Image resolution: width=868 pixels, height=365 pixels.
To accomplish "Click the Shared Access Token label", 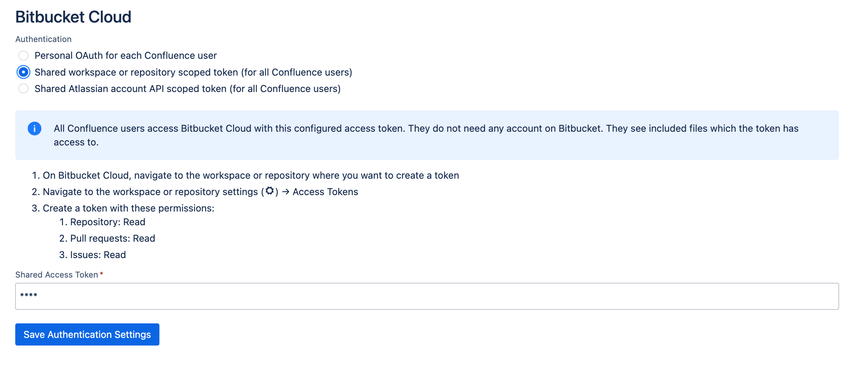I will click(56, 274).
